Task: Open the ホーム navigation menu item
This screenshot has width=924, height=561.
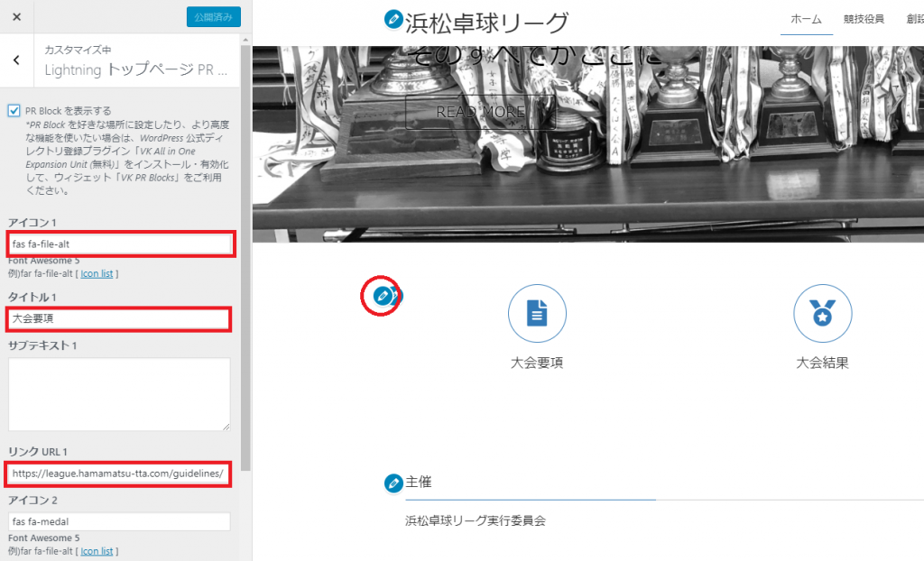Action: [x=806, y=19]
